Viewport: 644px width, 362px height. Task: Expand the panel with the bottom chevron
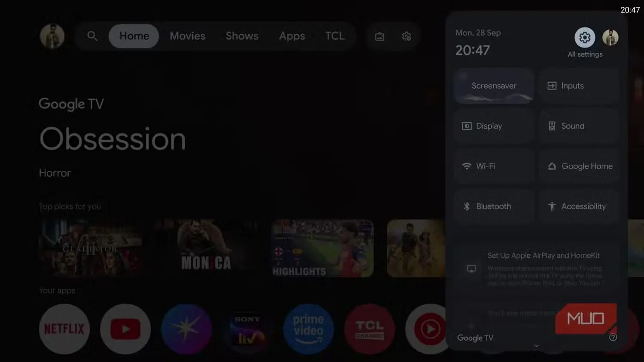(536, 346)
